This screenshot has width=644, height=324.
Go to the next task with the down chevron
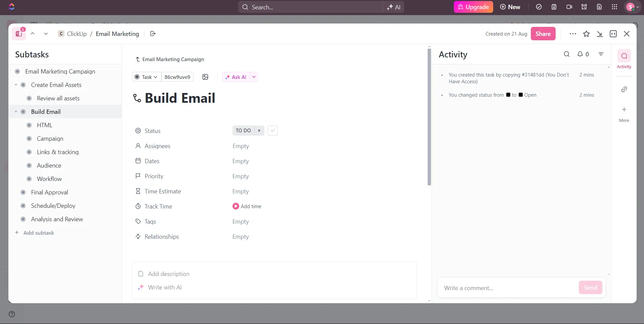coord(46,34)
